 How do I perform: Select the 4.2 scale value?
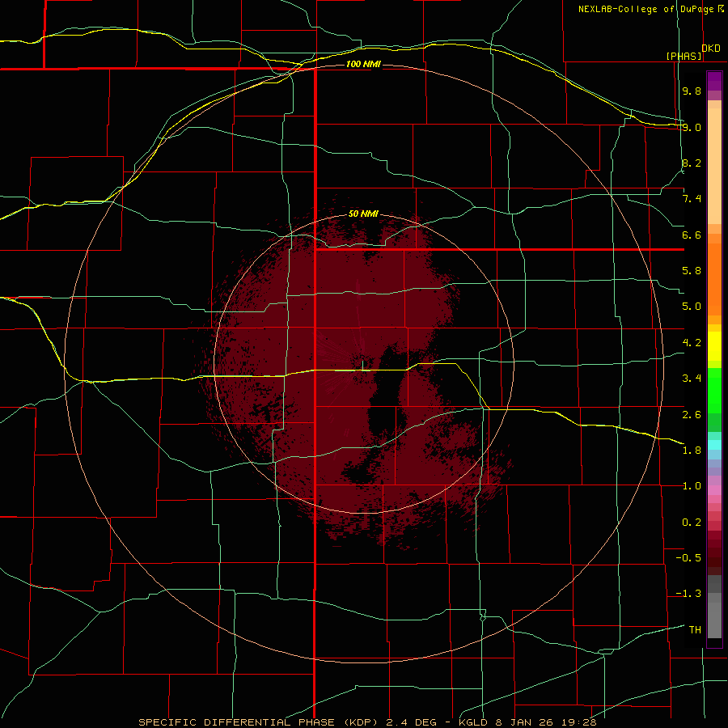tap(692, 343)
